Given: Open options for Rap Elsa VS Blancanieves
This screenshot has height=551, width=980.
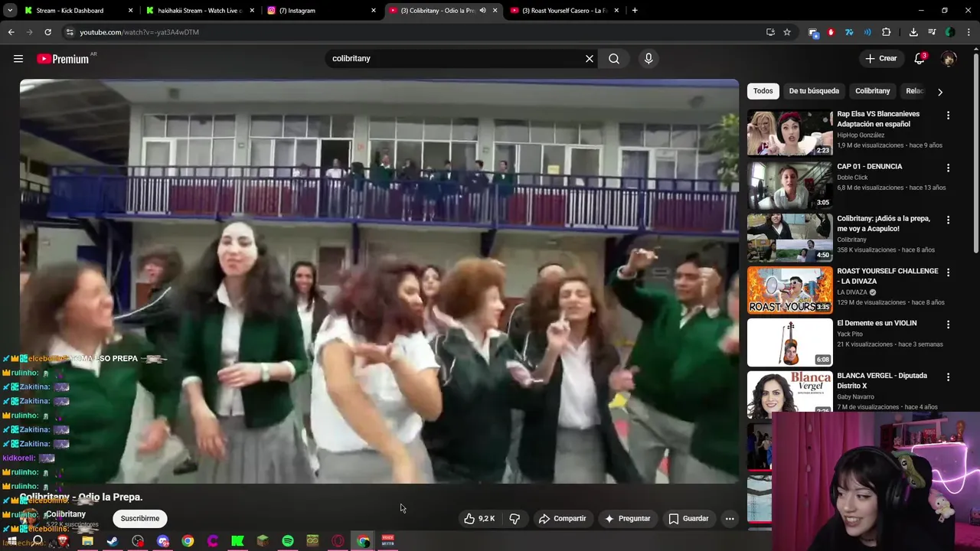Looking at the screenshot, I should click(948, 116).
